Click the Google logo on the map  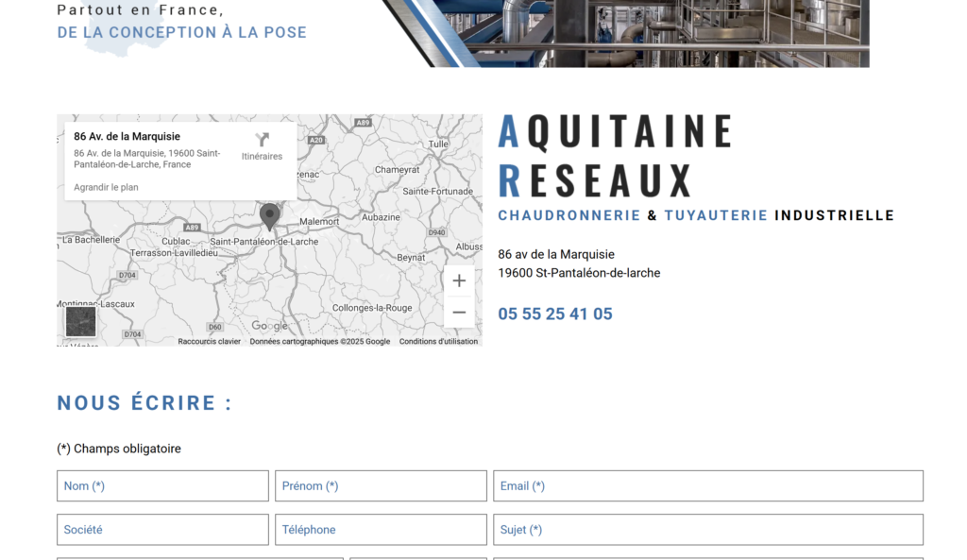(x=269, y=325)
